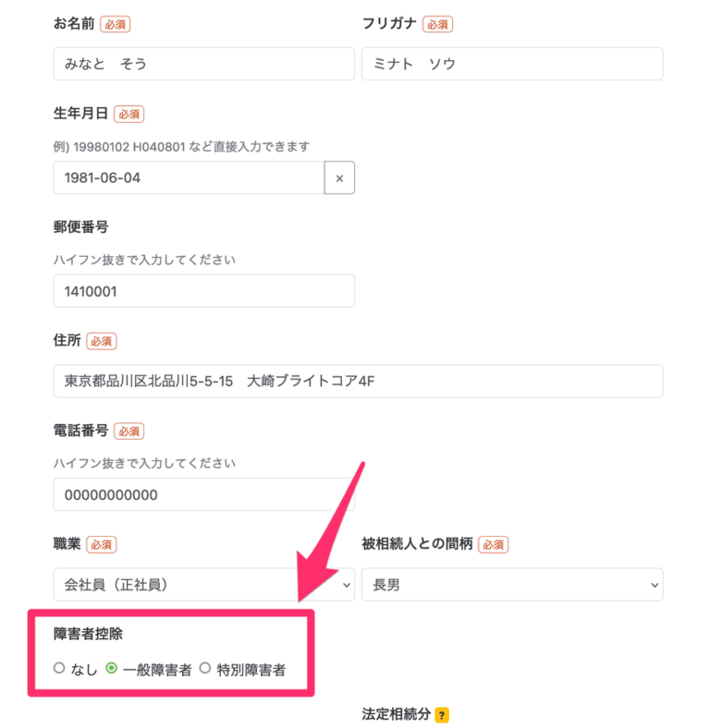Click the 必須 badge next to 生年月日

[x=129, y=115]
